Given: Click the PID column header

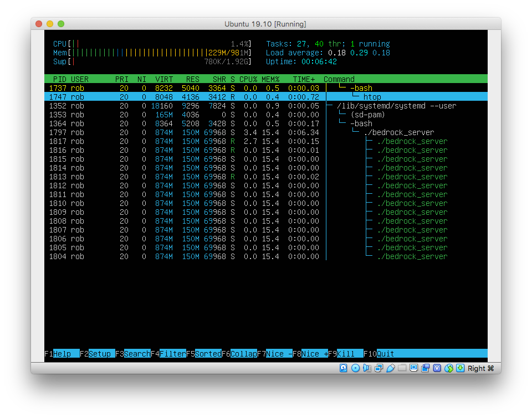Looking at the screenshot, I should coord(59,79).
